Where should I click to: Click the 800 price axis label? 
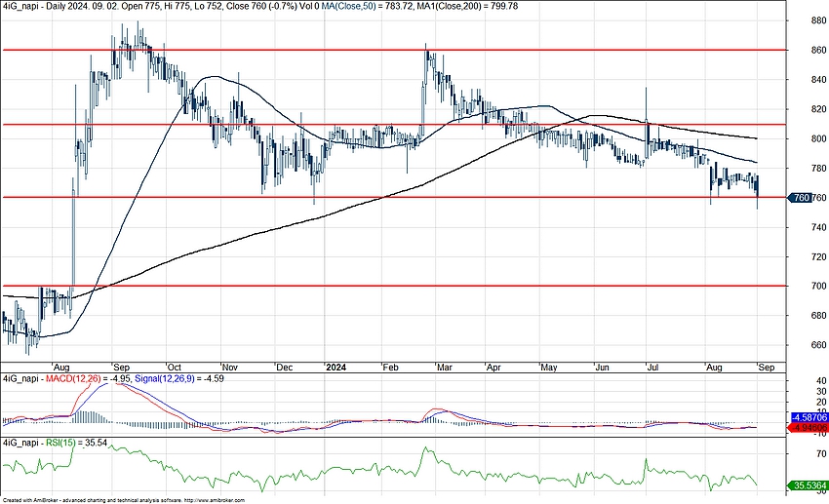tap(818, 139)
